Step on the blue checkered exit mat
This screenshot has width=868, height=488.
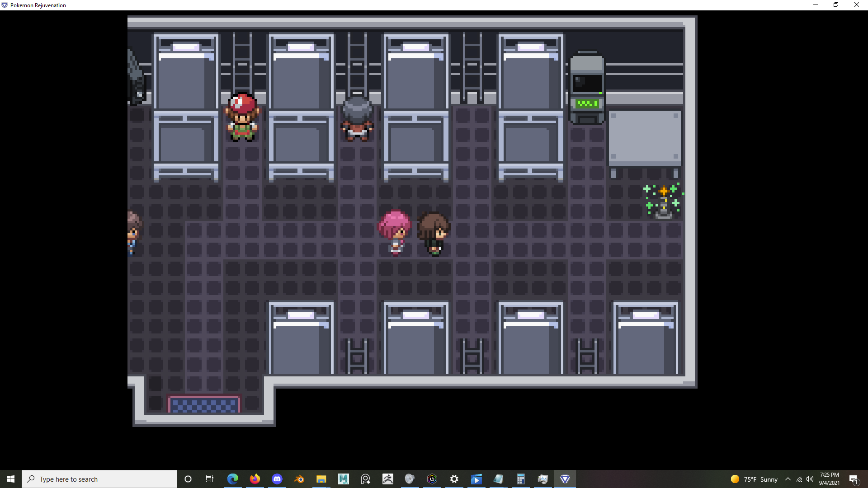(204, 404)
